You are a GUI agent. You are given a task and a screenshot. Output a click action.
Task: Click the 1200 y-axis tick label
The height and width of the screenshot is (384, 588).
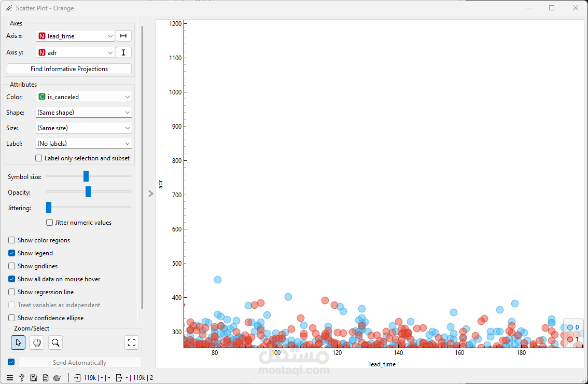(x=175, y=24)
